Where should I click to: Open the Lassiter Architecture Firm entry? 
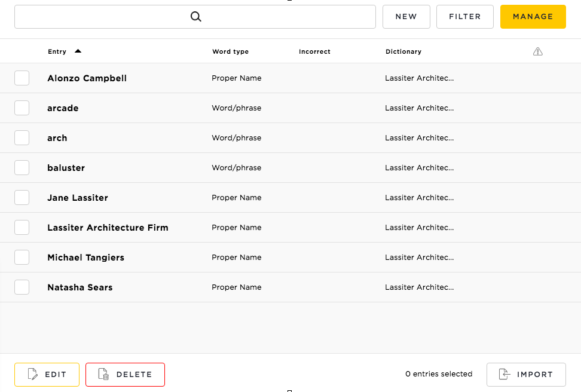108,228
